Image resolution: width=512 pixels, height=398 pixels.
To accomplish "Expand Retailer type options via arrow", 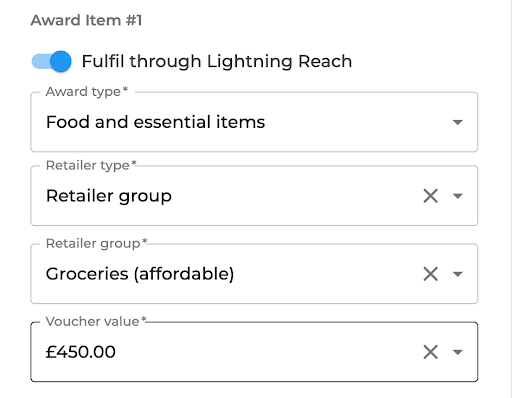I will 458,196.
